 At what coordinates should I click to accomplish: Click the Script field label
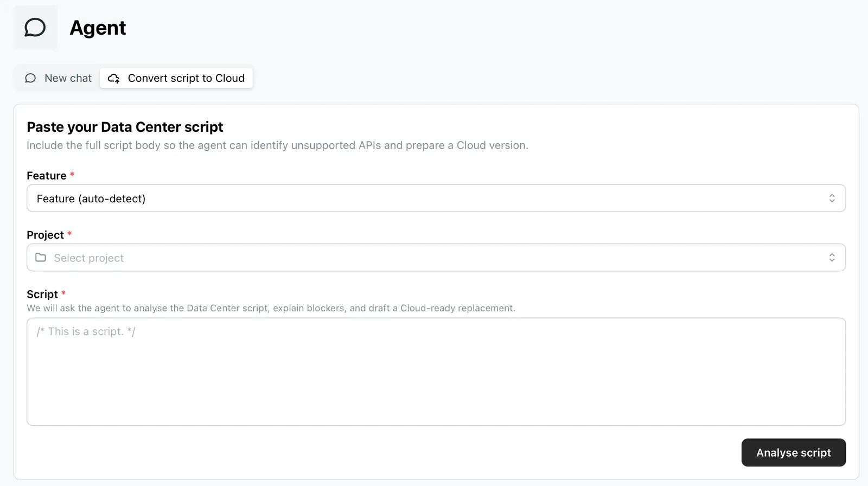coord(42,294)
